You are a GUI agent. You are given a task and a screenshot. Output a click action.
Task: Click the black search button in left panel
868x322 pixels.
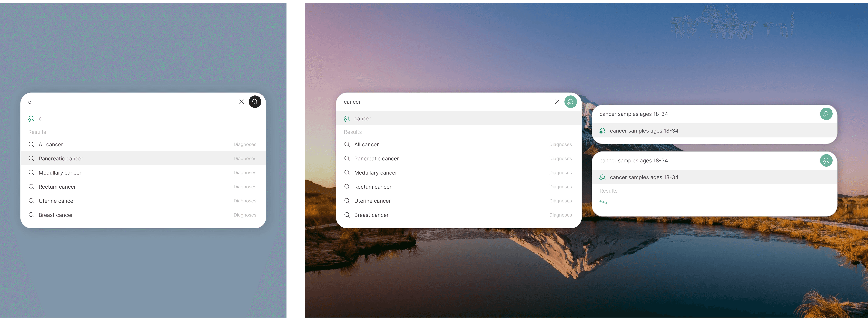point(255,102)
